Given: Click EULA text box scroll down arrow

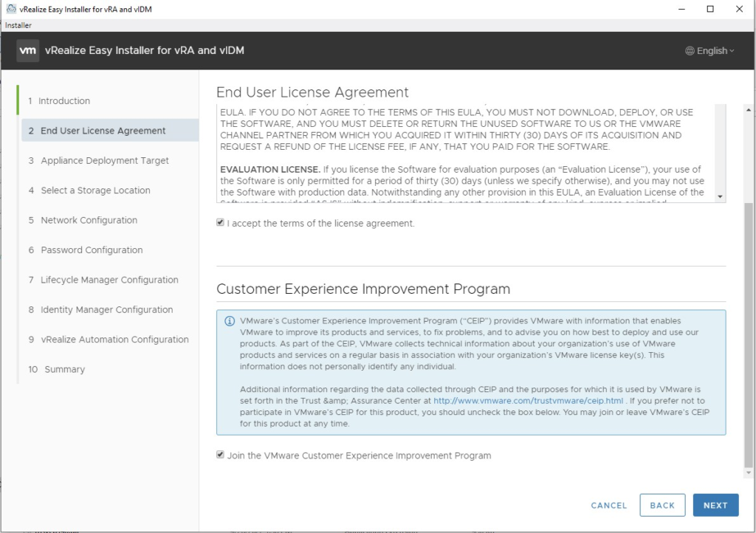Looking at the screenshot, I should click(721, 196).
